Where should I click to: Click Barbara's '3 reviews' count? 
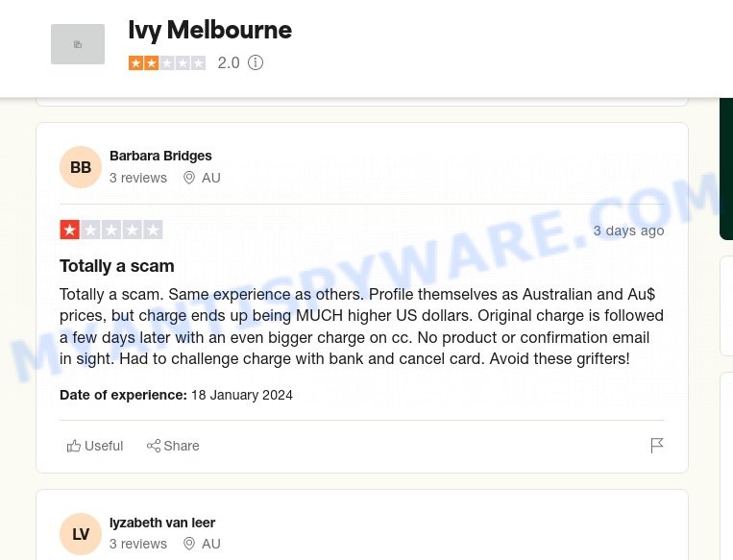pos(138,178)
